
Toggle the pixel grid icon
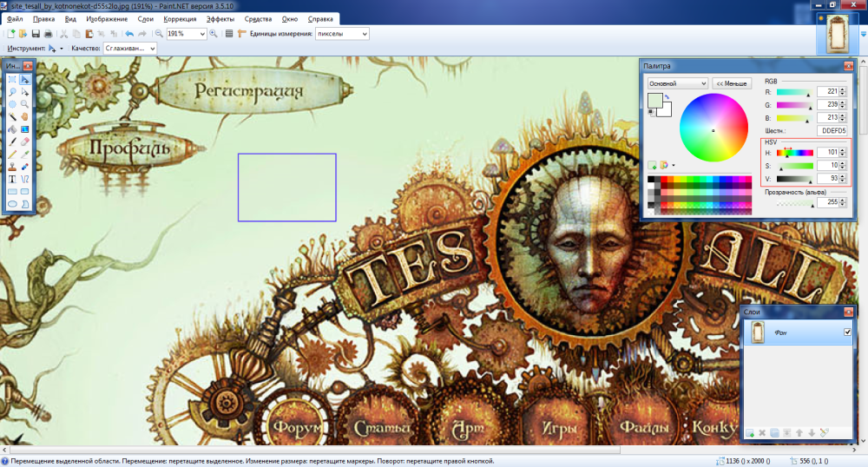pyautogui.click(x=229, y=34)
